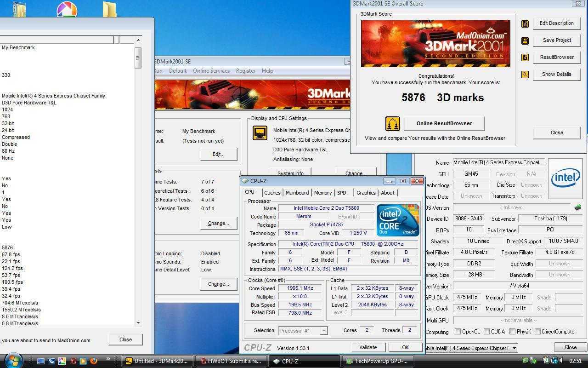Launch Opera from Quick Launch
The width and height of the screenshot is (588, 368).
pos(73,361)
